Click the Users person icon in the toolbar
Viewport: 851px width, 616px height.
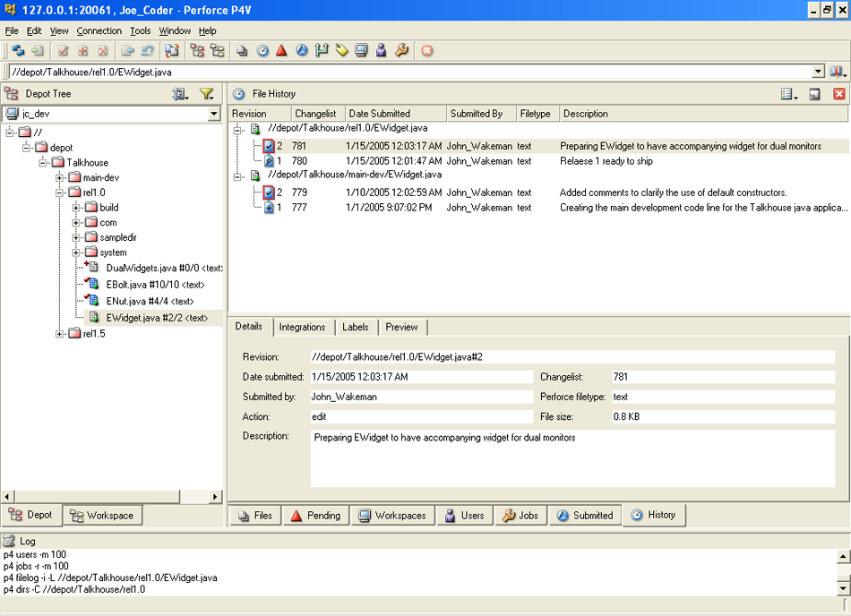tap(381, 51)
